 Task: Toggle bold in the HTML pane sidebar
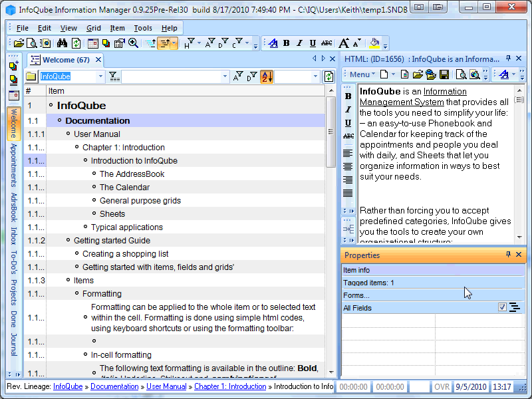pyautogui.click(x=348, y=96)
